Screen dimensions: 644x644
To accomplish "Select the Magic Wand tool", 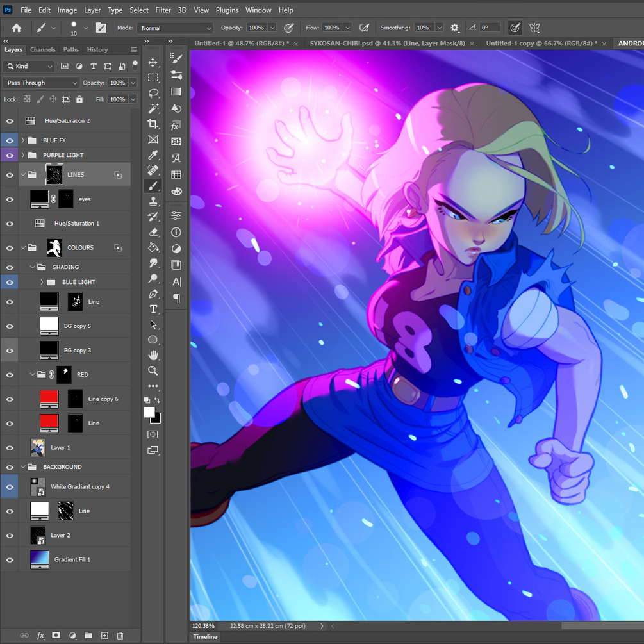I will click(x=153, y=108).
